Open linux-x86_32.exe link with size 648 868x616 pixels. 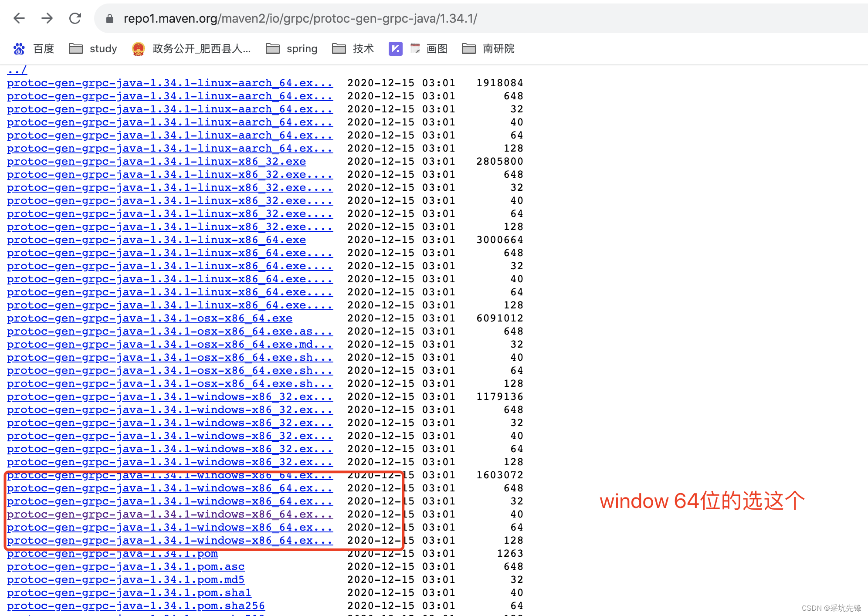170,174
